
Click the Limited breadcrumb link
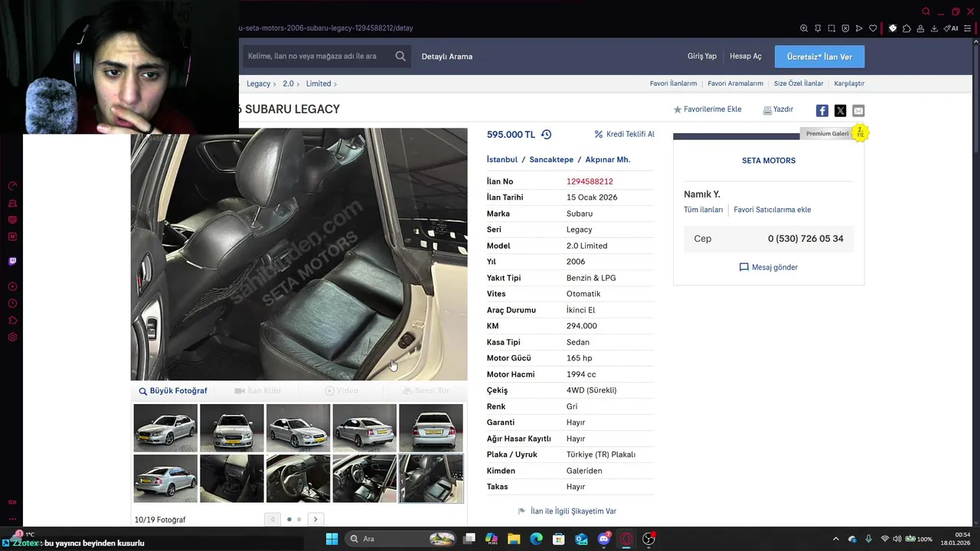pos(318,83)
